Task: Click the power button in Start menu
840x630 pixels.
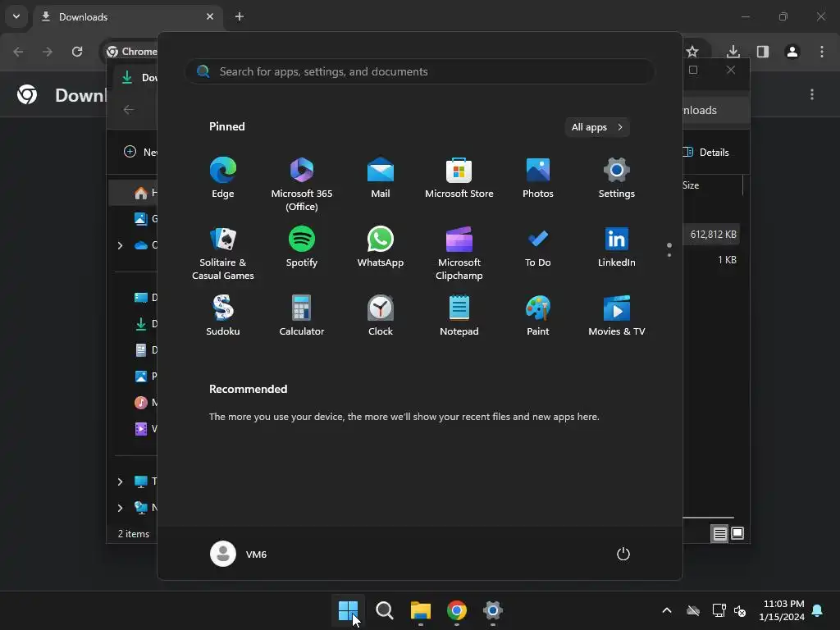Action: (x=623, y=554)
